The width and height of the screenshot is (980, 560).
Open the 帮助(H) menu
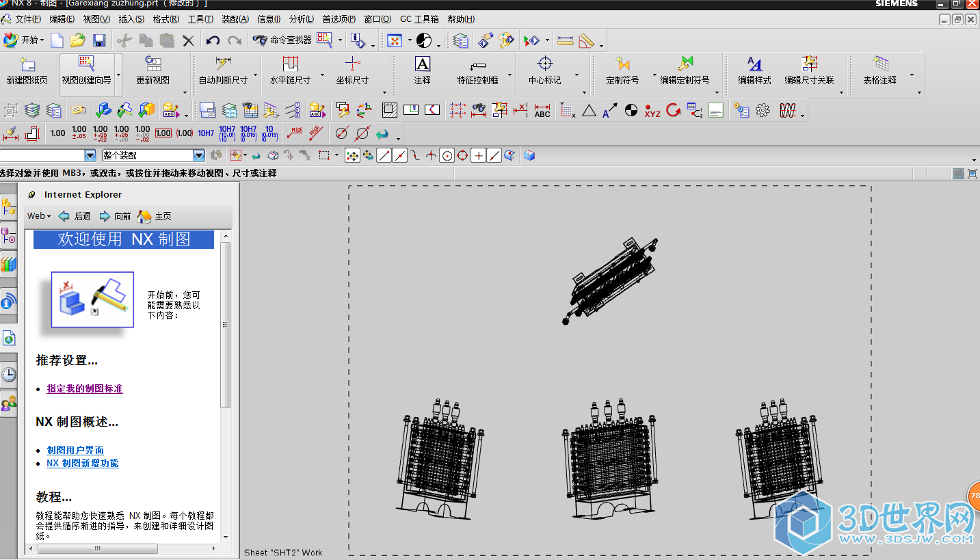(461, 19)
